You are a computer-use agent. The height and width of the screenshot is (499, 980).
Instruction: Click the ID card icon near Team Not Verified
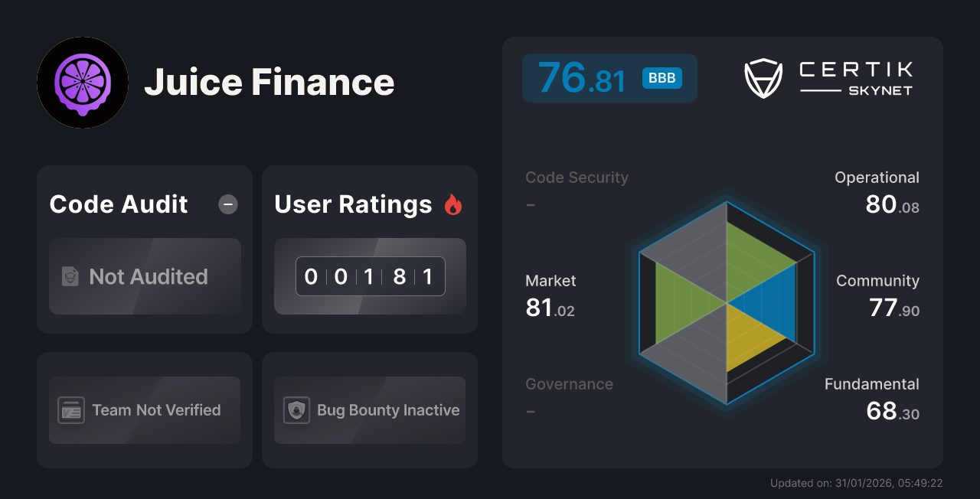tap(71, 410)
